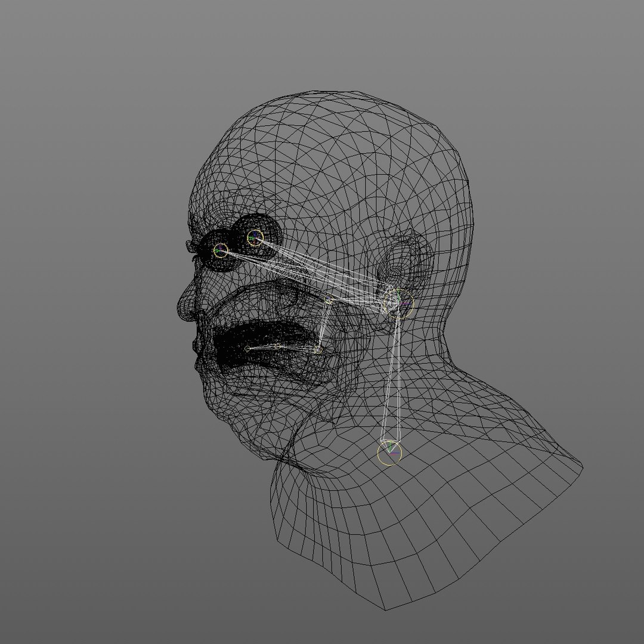Select the jaw tip joint inside the mouth
Image resolution: width=644 pixels, height=644 pixels.
click(247, 349)
